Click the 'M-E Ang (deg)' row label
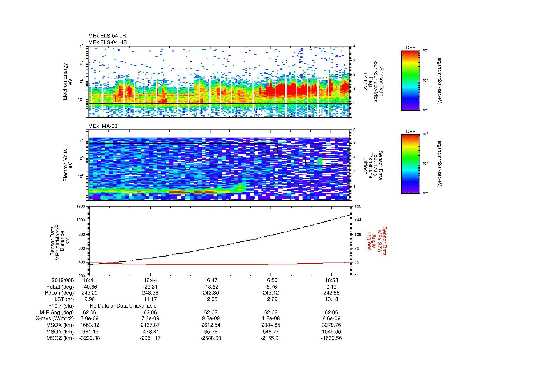 tap(57, 313)
